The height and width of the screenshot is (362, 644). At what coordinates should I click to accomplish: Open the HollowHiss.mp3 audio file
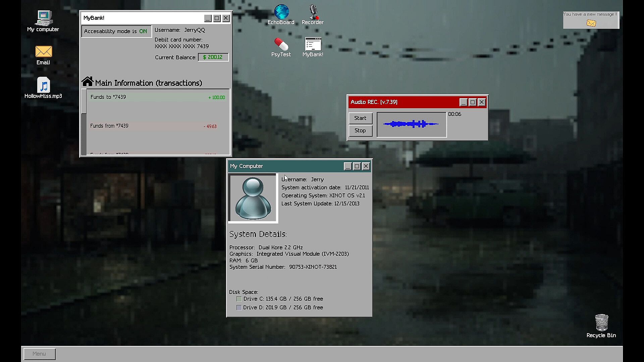[44, 85]
